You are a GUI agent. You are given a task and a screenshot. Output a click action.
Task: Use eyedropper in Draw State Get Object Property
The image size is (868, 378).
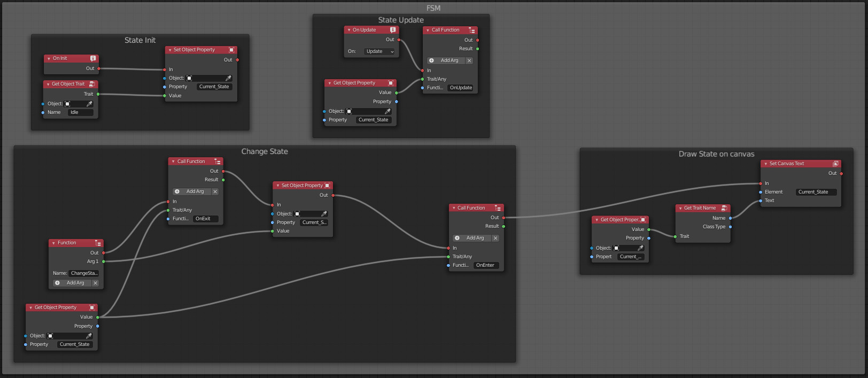(x=640, y=248)
